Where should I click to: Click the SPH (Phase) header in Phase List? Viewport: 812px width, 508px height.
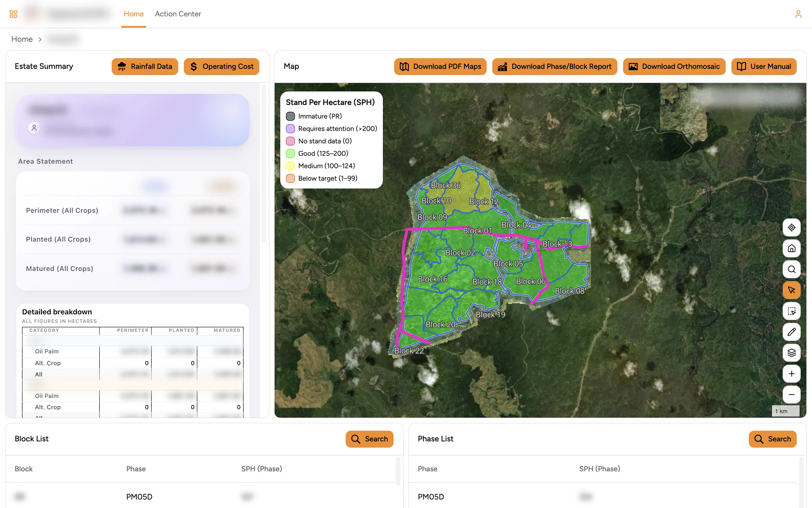click(600, 469)
